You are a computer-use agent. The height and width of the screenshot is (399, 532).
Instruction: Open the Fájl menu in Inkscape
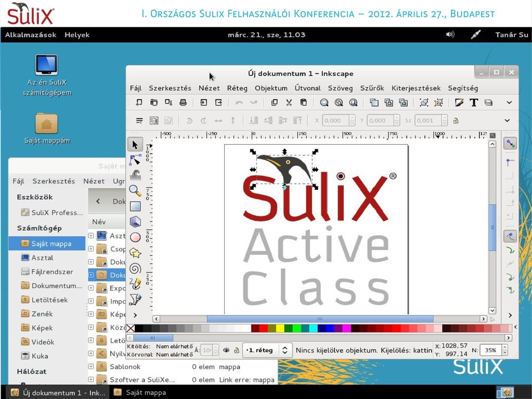point(135,88)
